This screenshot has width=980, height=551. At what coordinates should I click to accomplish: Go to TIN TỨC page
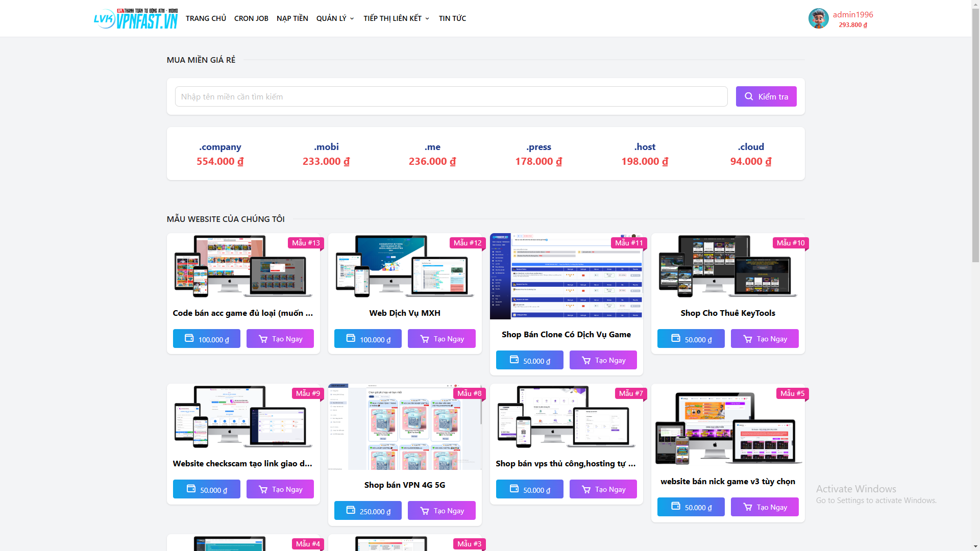point(452,18)
